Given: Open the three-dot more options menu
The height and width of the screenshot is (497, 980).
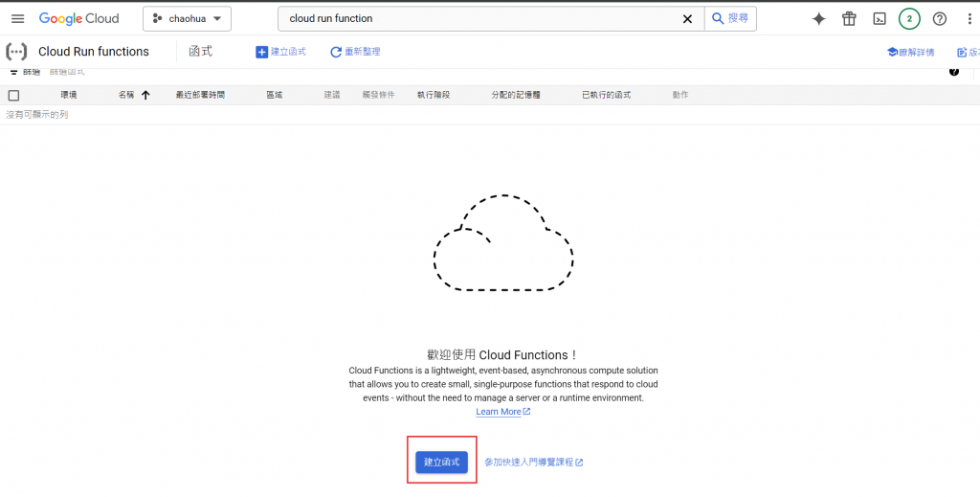Looking at the screenshot, I should (969, 19).
